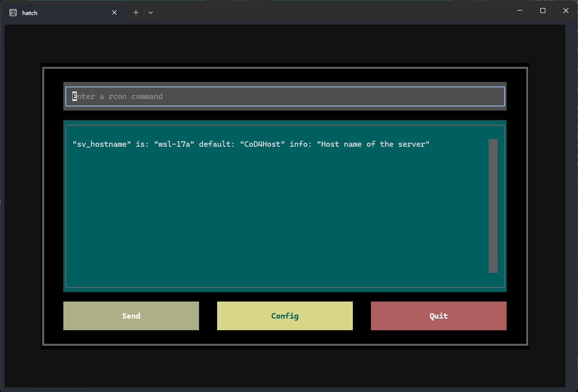Close the hatch tab

[x=115, y=13]
